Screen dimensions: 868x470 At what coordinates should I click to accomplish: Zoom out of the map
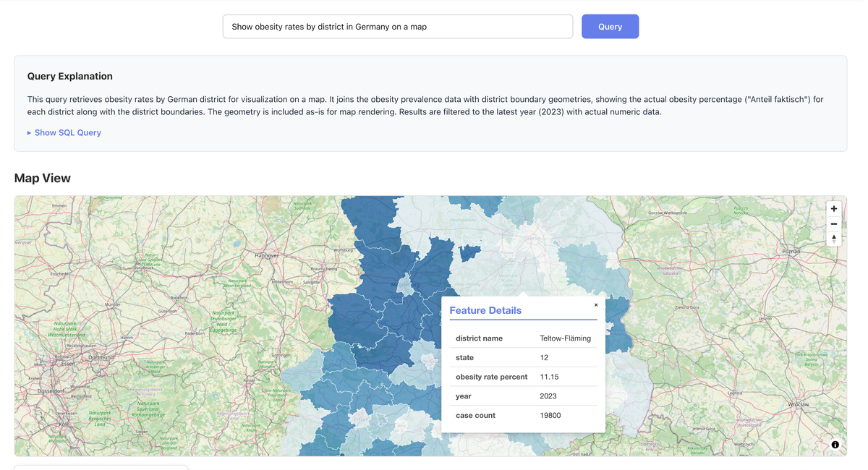coord(833,224)
